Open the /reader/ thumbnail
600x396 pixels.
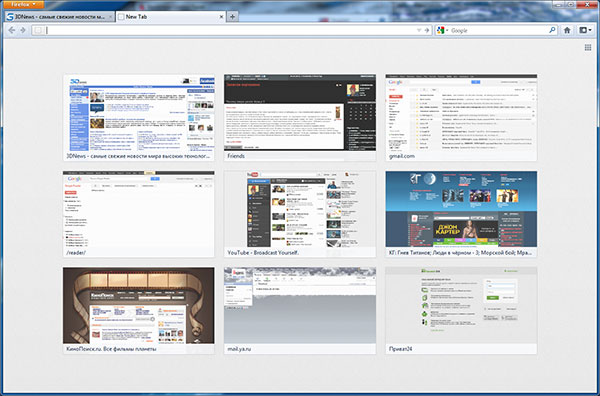pyautogui.click(x=139, y=214)
